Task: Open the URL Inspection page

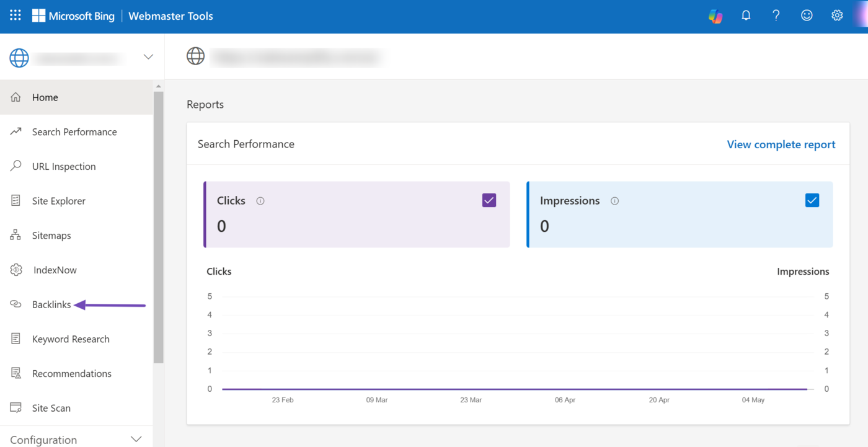Action: point(64,166)
